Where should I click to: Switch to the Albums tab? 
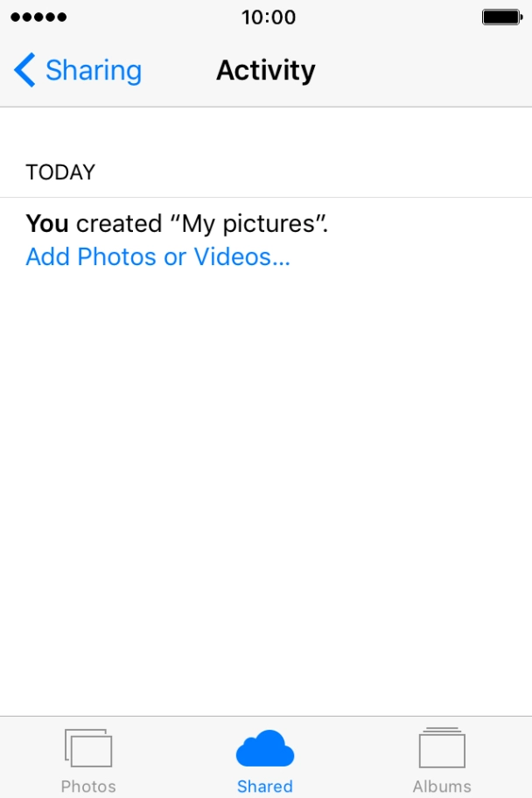pyautogui.click(x=442, y=759)
